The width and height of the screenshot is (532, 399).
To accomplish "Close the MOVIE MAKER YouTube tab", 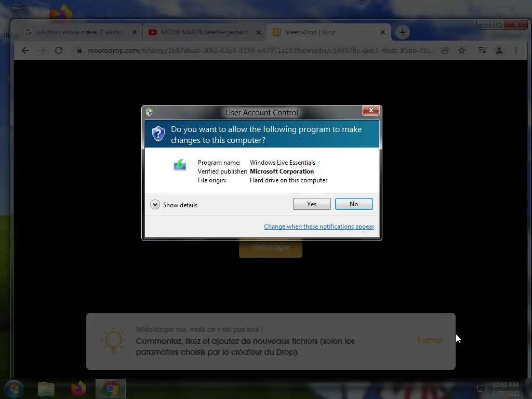I will coord(259,32).
